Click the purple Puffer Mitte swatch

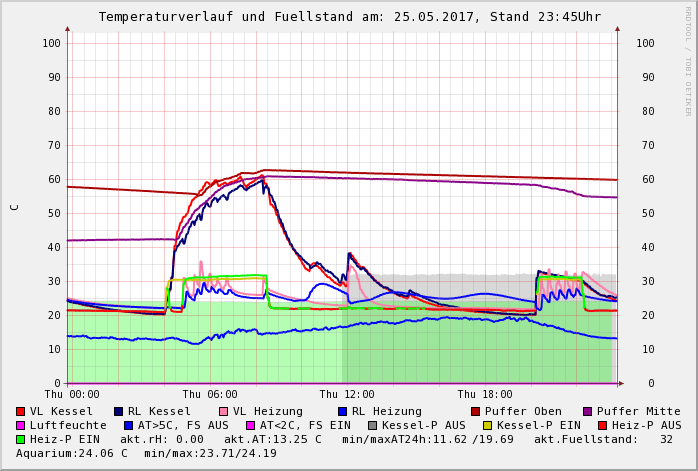click(588, 411)
